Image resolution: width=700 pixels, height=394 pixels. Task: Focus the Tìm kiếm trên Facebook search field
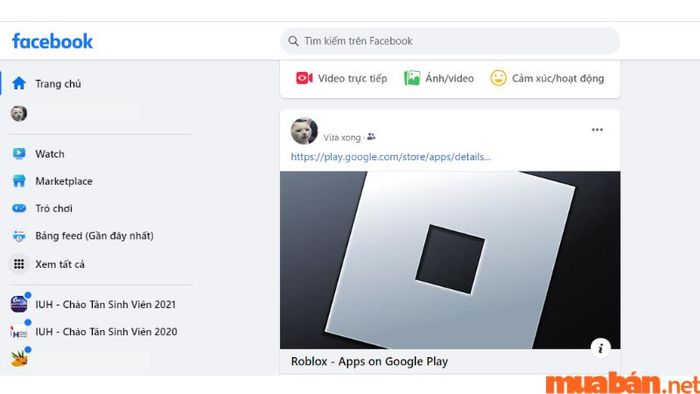coord(450,41)
